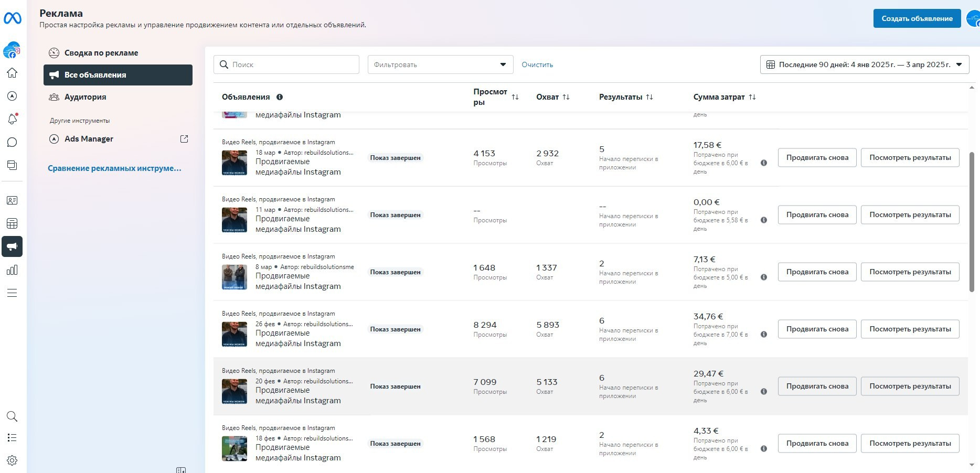Viewport: 980px width, 473px height.
Task: Sort by Охват column arrows
Action: pos(566,97)
